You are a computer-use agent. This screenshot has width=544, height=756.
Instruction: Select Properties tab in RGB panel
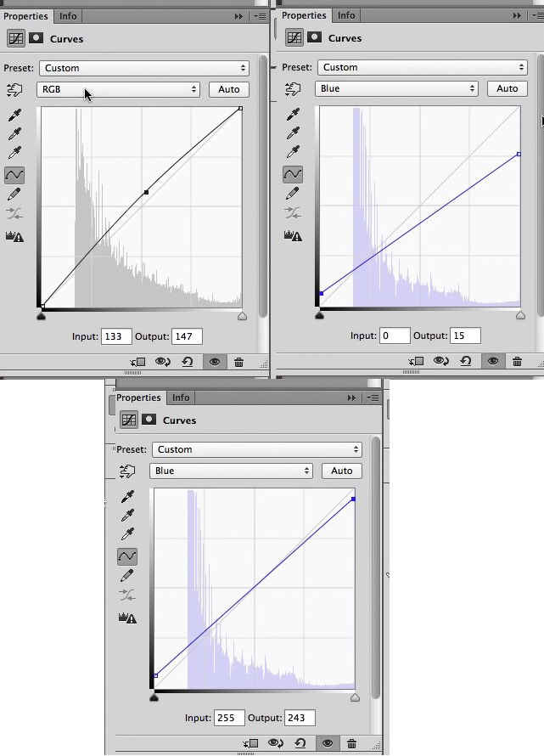point(25,16)
